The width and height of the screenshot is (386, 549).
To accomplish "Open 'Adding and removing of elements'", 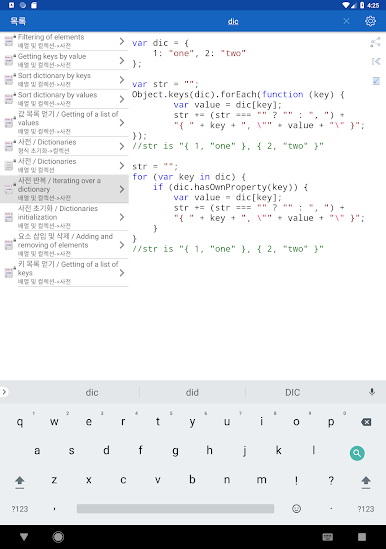I will 64,245.
